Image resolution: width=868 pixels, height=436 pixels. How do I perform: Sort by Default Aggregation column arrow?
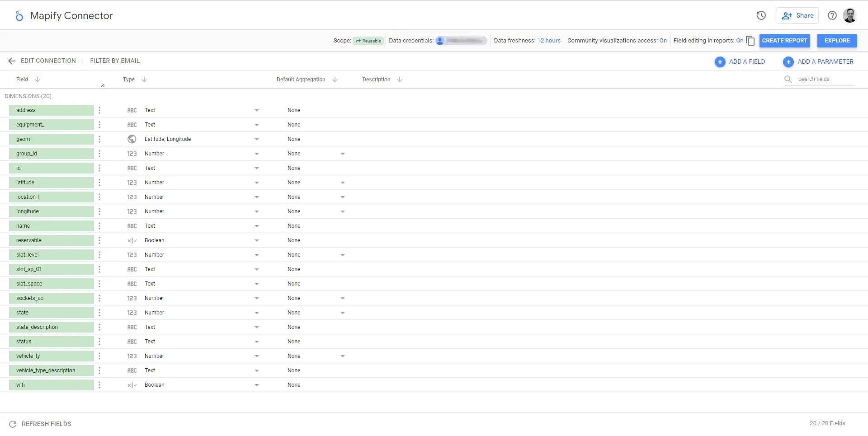coord(335,80)
